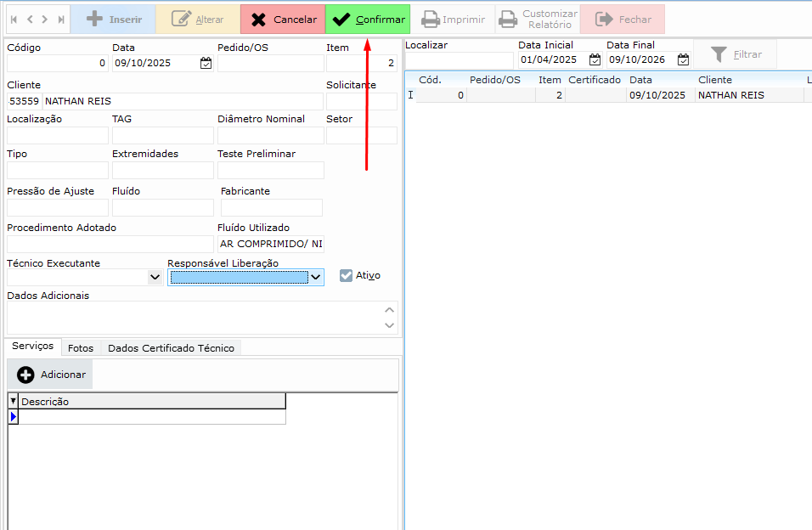Open calendar picker for Data field
Image resolution: width=812 pixels, height=530 pixels.
[x=206, y=63]
